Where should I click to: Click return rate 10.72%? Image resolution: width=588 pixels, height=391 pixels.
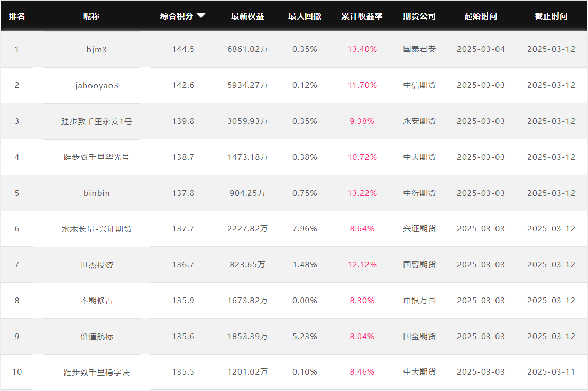pos(362,157)
